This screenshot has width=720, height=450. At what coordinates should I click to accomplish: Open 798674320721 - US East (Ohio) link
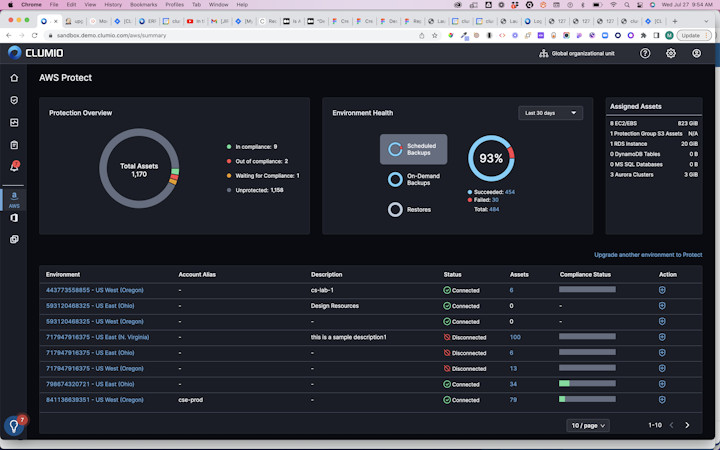coord(90,384)
